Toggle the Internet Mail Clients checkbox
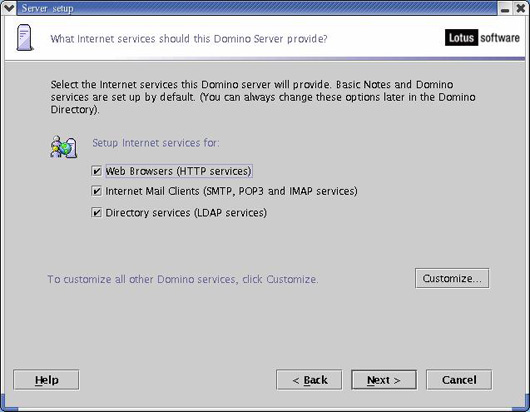Image resolution: width=530 pixels, height=412 pixels. (97, 191)
